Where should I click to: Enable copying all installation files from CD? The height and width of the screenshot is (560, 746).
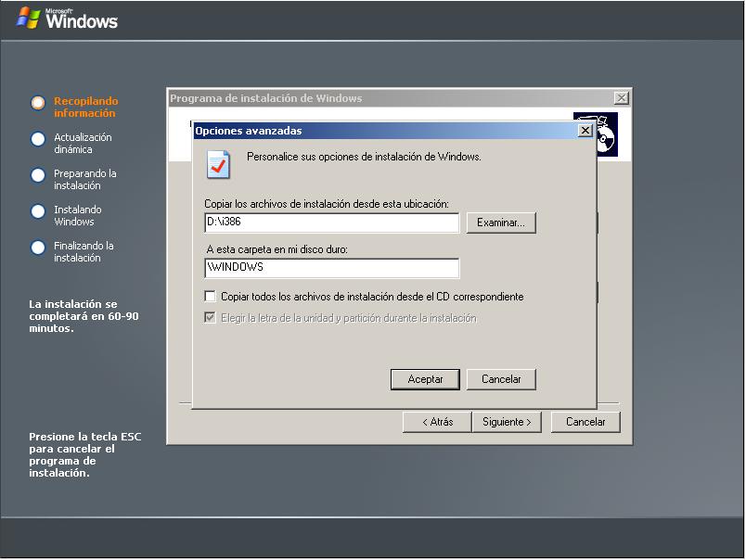click(210, 296)
